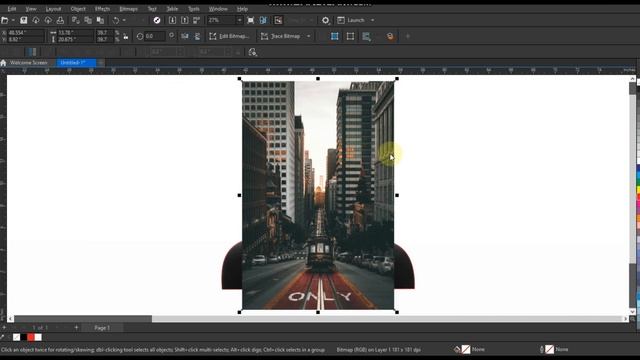Click the Page 1 tab
Viewport: 640px width, 360px height.
102,328
